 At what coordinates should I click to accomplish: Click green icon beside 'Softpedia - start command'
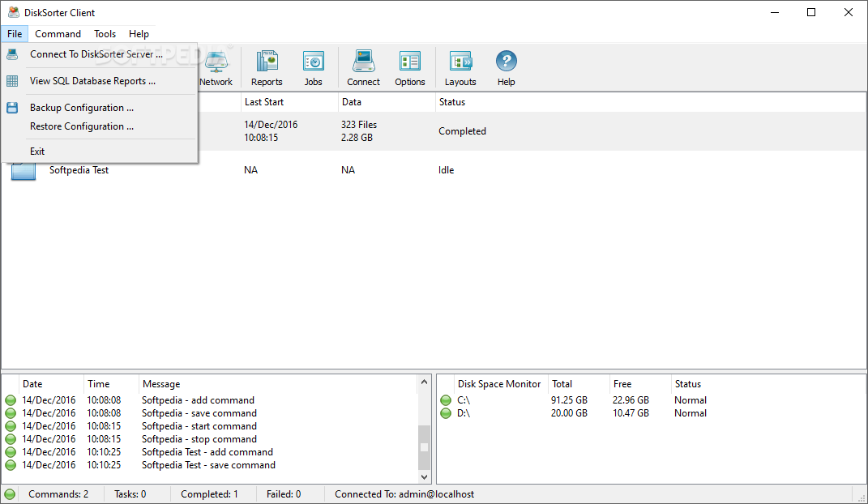11,426
